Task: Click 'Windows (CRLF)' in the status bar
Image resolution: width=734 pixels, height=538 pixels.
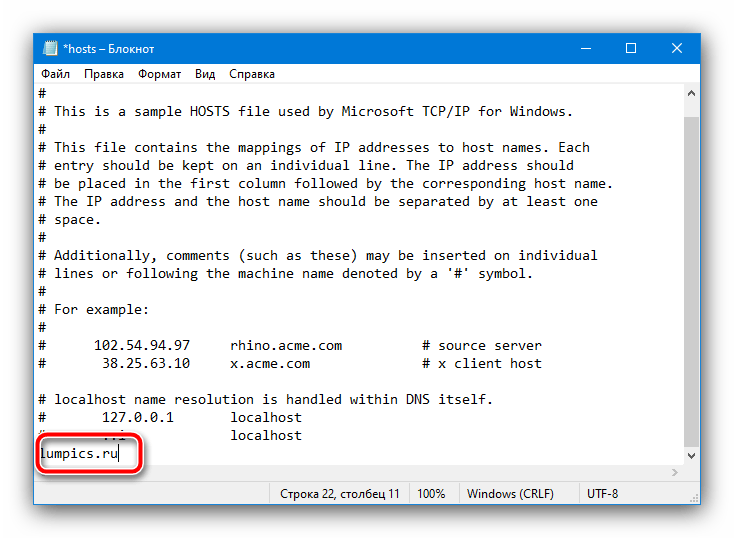Action: tap(510, 494)
